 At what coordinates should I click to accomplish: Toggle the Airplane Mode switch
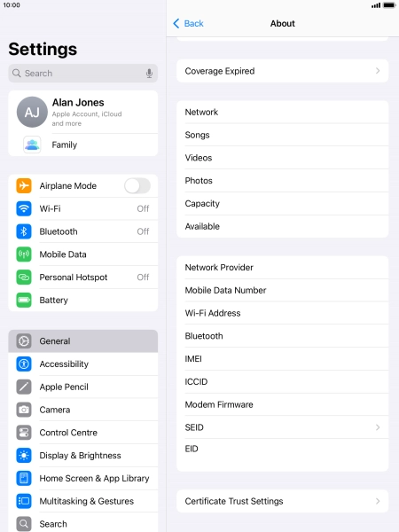point(137,186)
